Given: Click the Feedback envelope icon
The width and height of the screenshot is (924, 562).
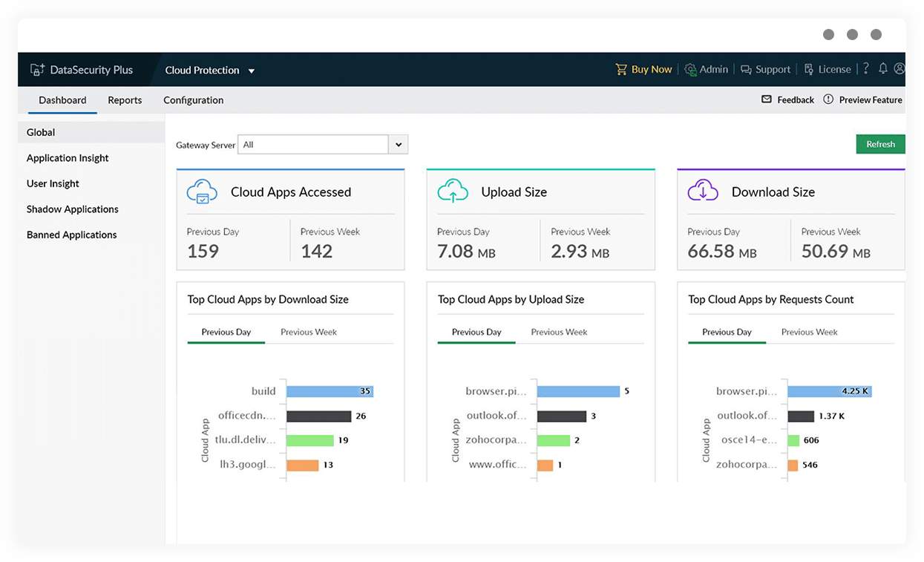Looking at the screenshot, I should (x=767, y=99).
